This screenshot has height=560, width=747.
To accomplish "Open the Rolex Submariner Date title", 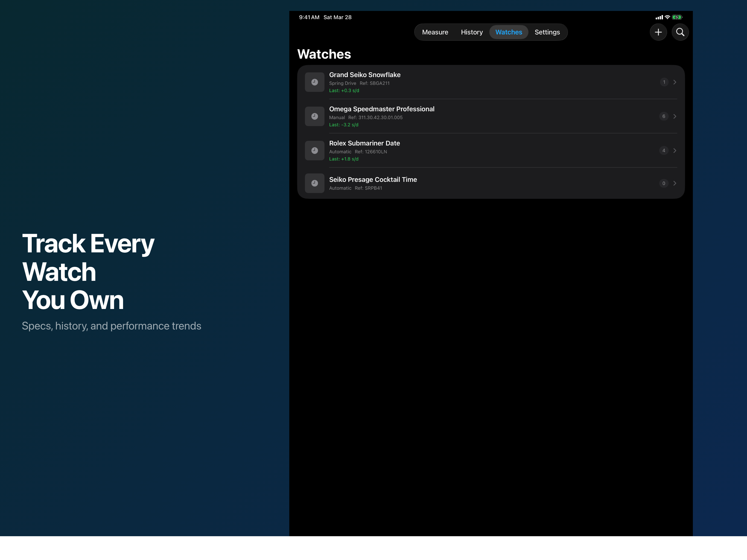I will (x=364, y=143).
